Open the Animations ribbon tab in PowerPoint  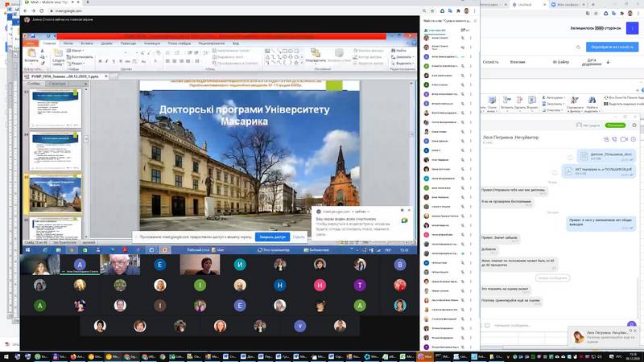point(152,43)
